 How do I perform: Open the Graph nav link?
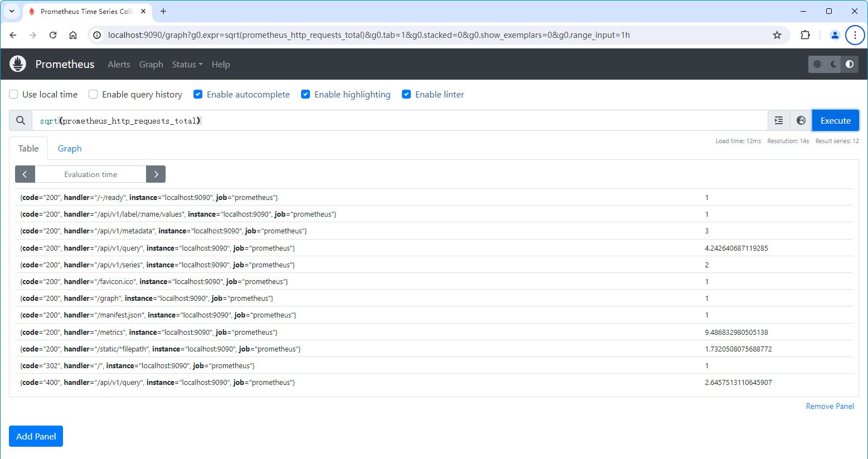pos(151,65)
